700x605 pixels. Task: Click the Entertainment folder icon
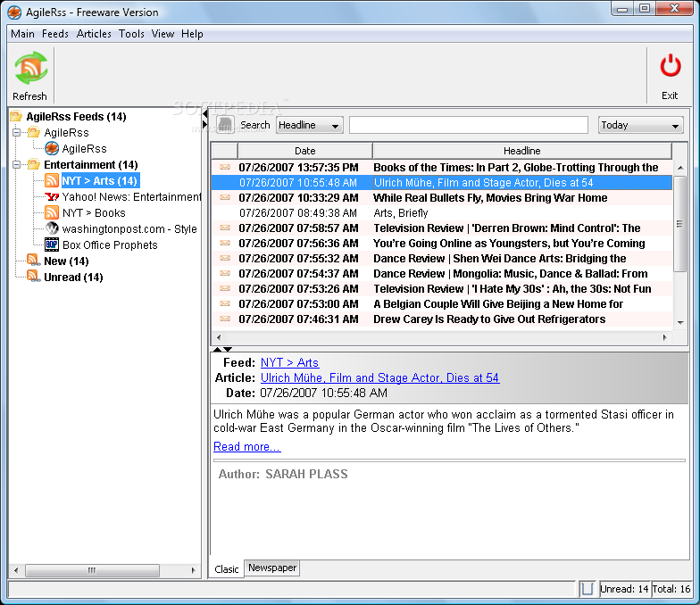34,164
